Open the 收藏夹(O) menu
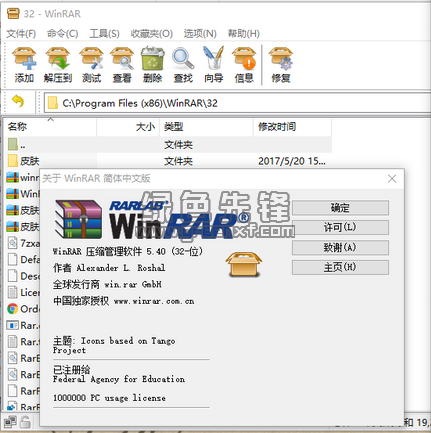Viewport: 431px width, 433px height. click(152, 34)
